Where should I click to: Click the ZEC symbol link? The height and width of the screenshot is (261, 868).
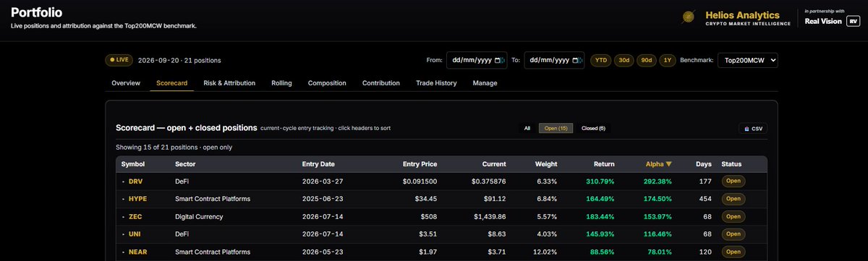pyautogui.click(x=135, y=216)
